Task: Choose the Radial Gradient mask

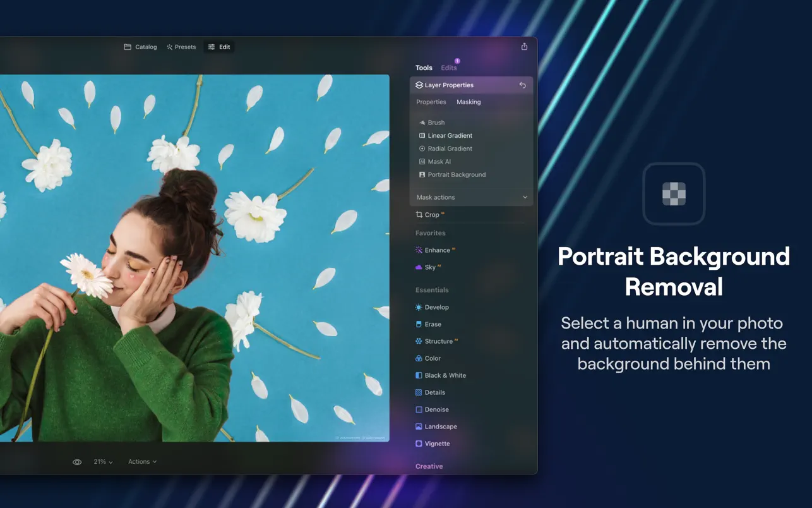Action: pyautogui.click(x=450, y=148)
